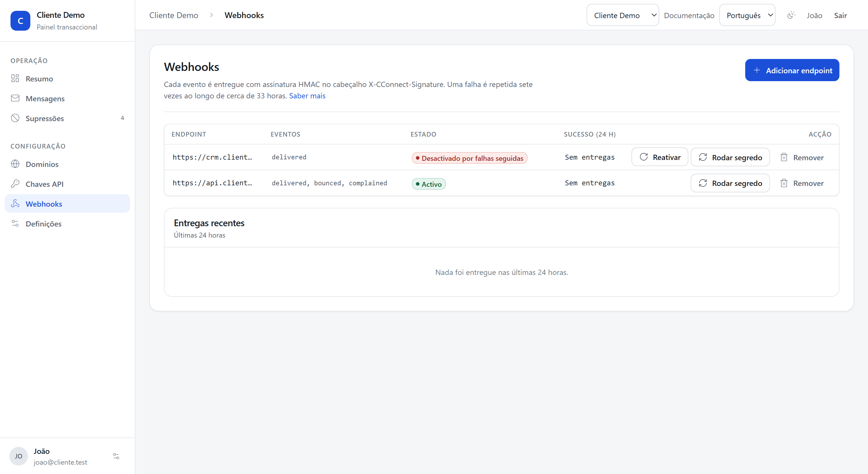Click the plus icon in Adicionar endpoint
The height and width of the screenshot is (474, 868).
coord(757,70)
